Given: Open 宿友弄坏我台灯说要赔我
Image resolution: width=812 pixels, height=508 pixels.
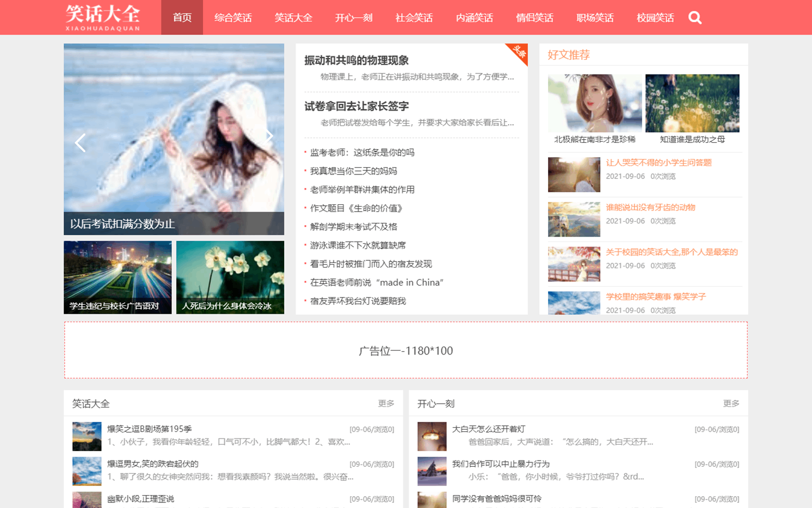Looking at the screenshot, I should 358,301.
